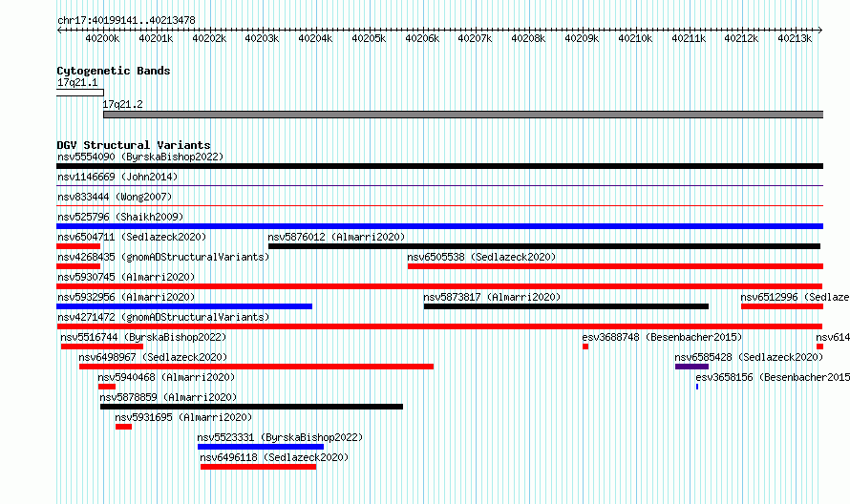Select the black bar under nsv5873817
850x504 pixels.
[x=566, y=306]
